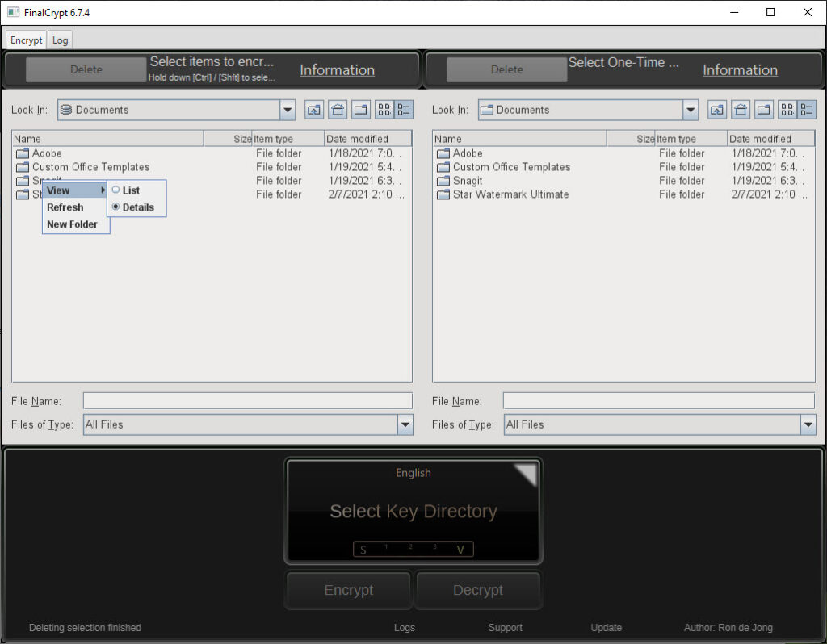Viewport: 827px width, 644px height.
Task: Sort left pane by Item type header
Action: tap(288, 139)
